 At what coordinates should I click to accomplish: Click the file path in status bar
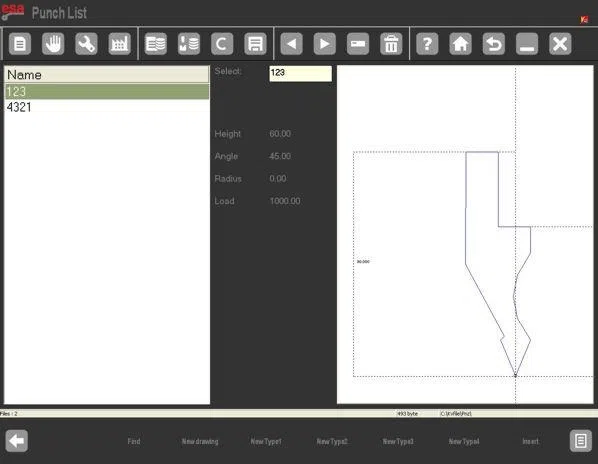click(456, 414)
